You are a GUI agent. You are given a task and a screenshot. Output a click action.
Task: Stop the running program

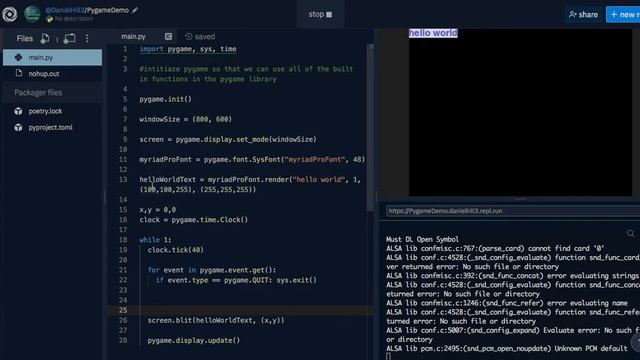pyautogui.click(x=320, y=14)
